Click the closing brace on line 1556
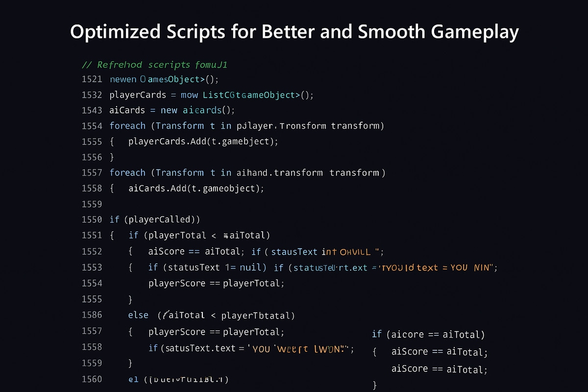Screen dimensions: 588x392 point(112,157)
